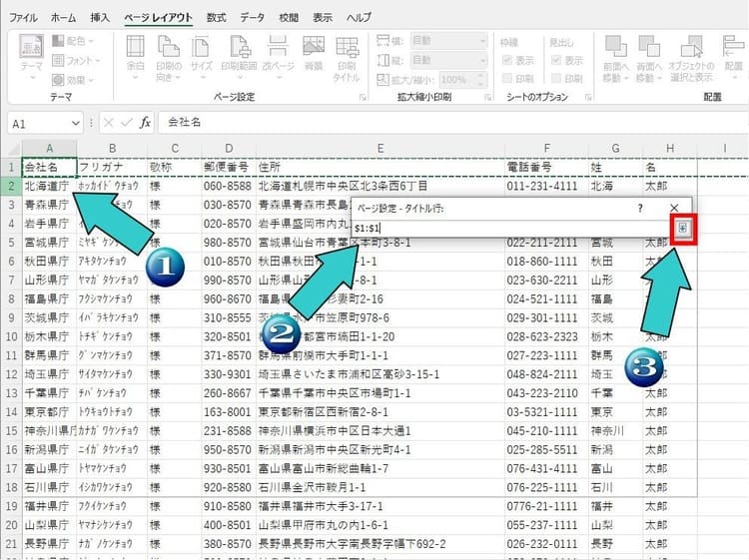This screenshot has width=749, height=560.
Task: Click cell 東京都庁
Action: click(x=49, y=412)
